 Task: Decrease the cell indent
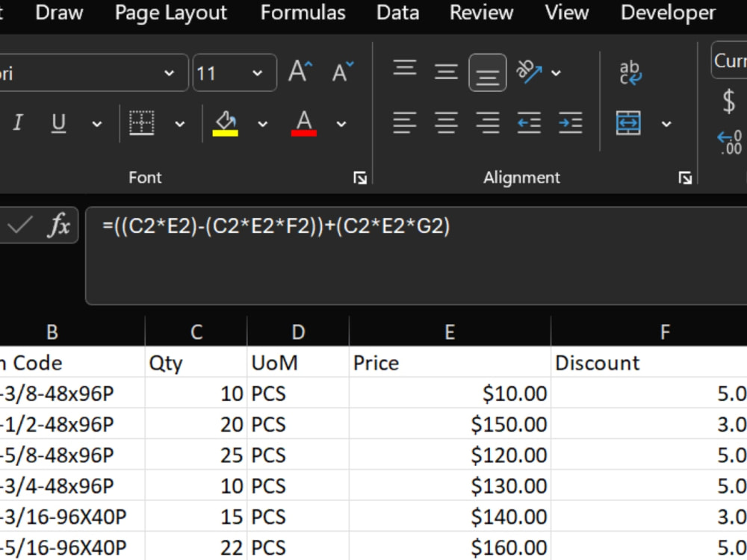pyautogui.click(x=530, y=123)
